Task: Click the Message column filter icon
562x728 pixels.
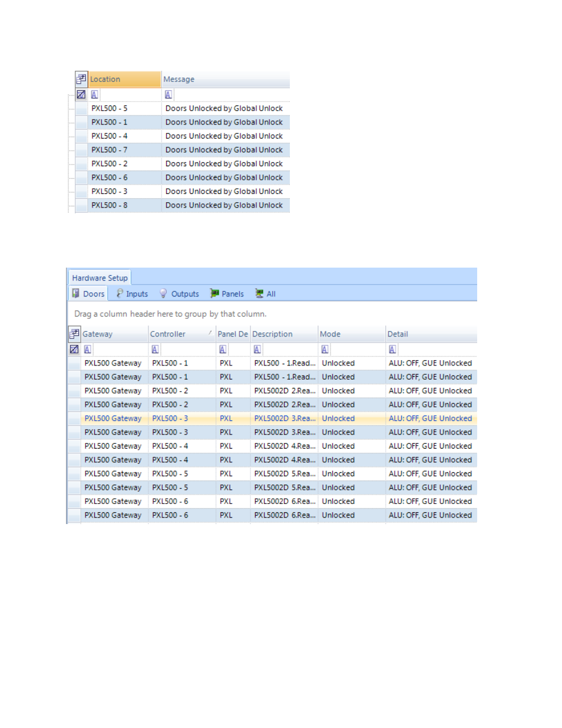Action: 168,94
